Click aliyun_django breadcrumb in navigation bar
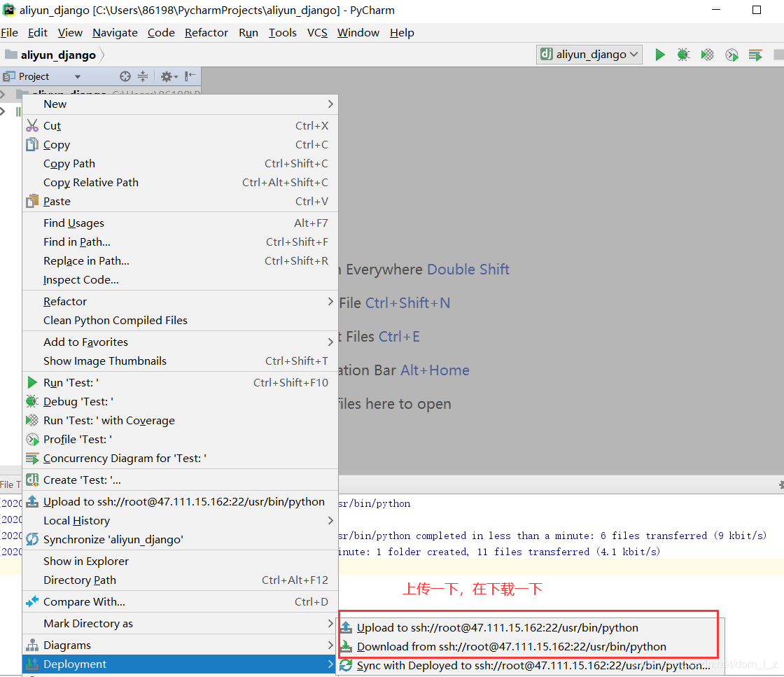This screenshot has height=677, width=784. click(58, 55)
